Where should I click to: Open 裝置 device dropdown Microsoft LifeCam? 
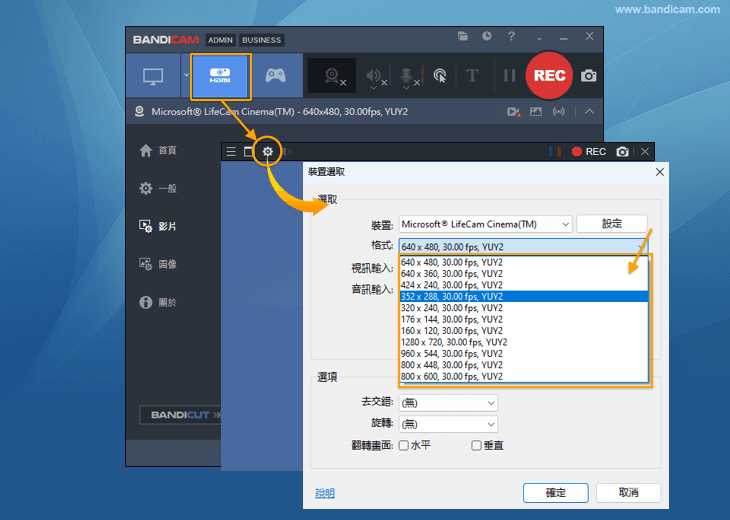(485, 224)
